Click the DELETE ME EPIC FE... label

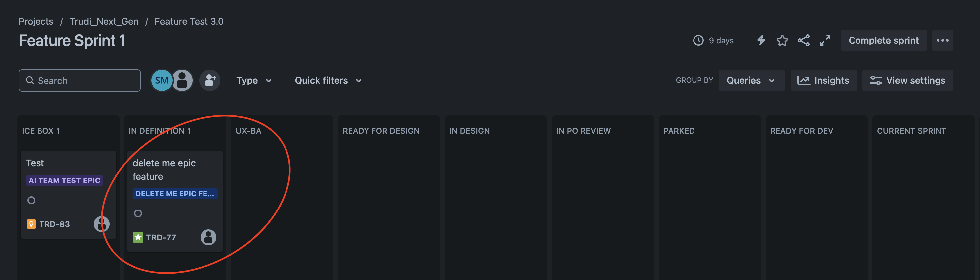[x=175, y=194]
